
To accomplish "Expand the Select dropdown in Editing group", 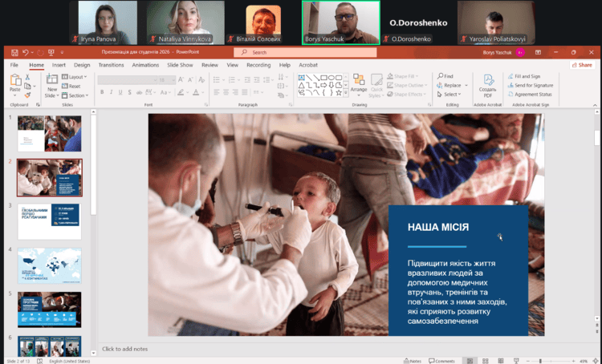I will coord(450,95).
